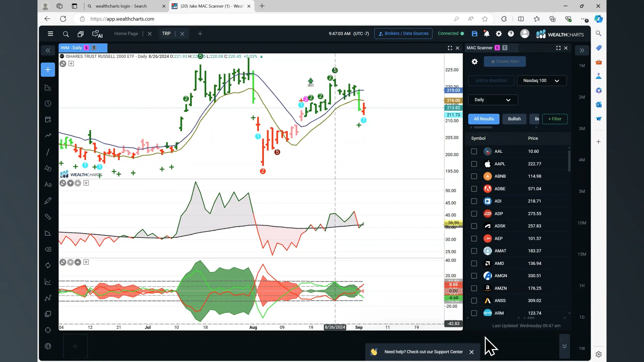Click Create Alert button
The image size is (644, 362).
[504, 61]
